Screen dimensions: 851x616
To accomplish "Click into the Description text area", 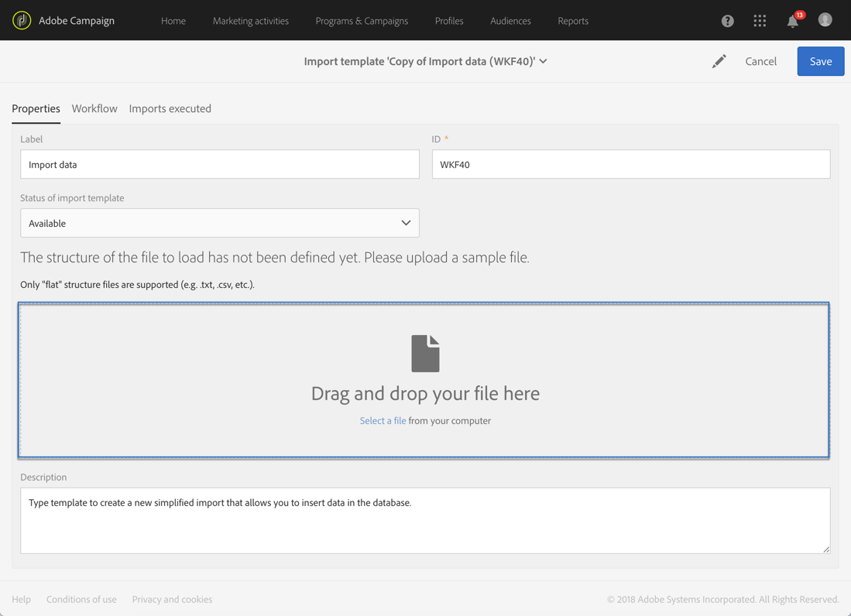I will pyautogui.click(x=425, y=521).
